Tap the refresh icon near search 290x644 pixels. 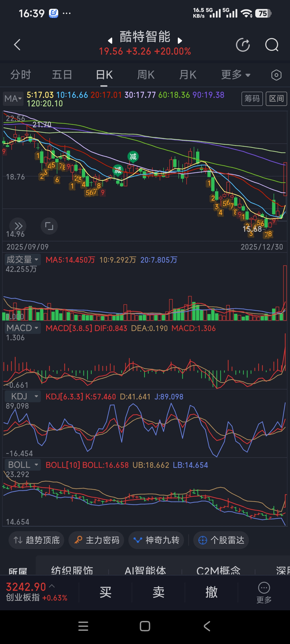tap(243, 45)
